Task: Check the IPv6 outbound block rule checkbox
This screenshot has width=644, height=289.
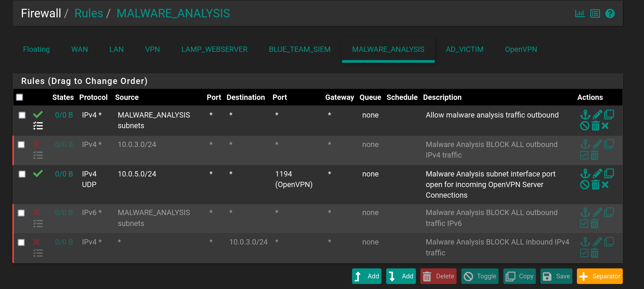Action: pos(22,213)
